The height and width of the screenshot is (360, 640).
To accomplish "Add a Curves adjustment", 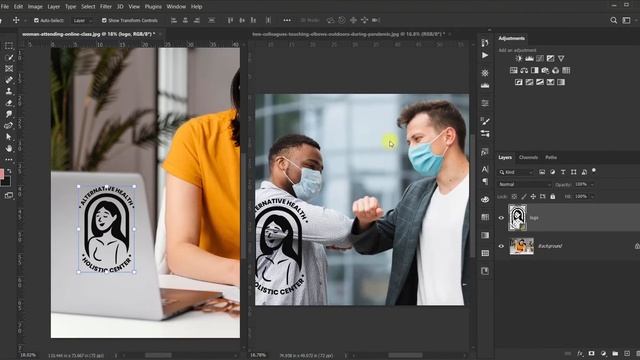I will (x=540, y=59).
